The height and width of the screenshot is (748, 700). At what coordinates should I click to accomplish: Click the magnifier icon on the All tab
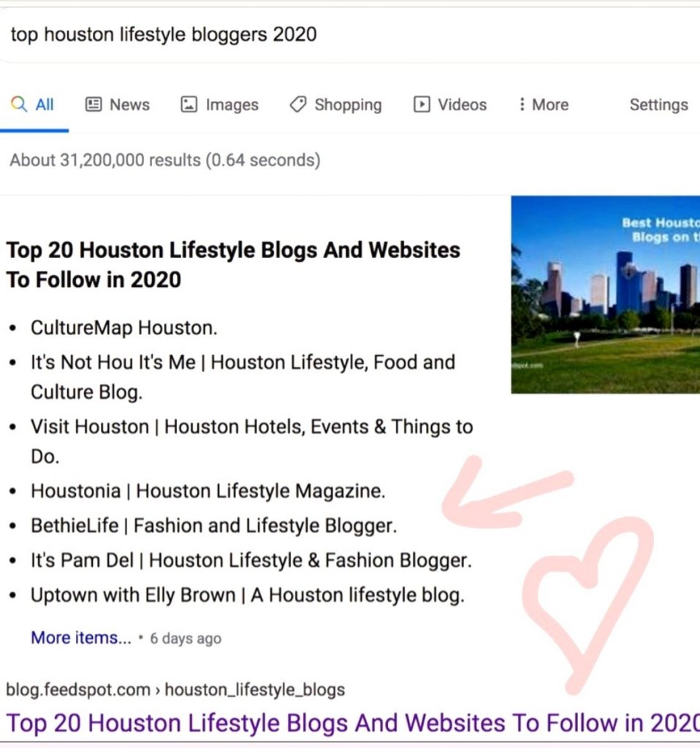coord(18,104)
